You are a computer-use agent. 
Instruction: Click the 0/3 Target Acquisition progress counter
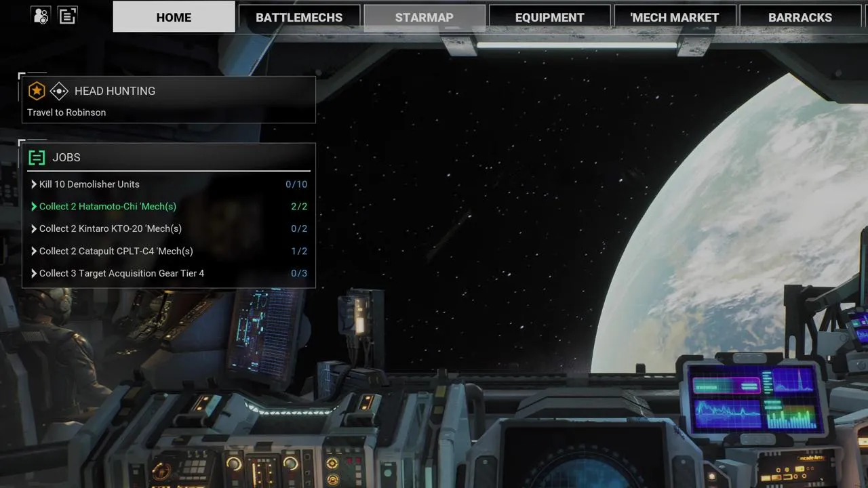coord(299,274)
